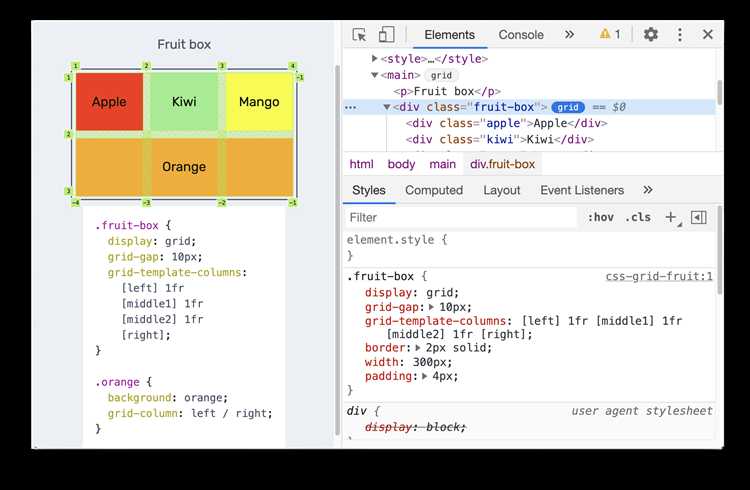The width and height of the screenshot is (750, 490).
Task: Toggle the grid badge next to main
Action: coord(441,76)
